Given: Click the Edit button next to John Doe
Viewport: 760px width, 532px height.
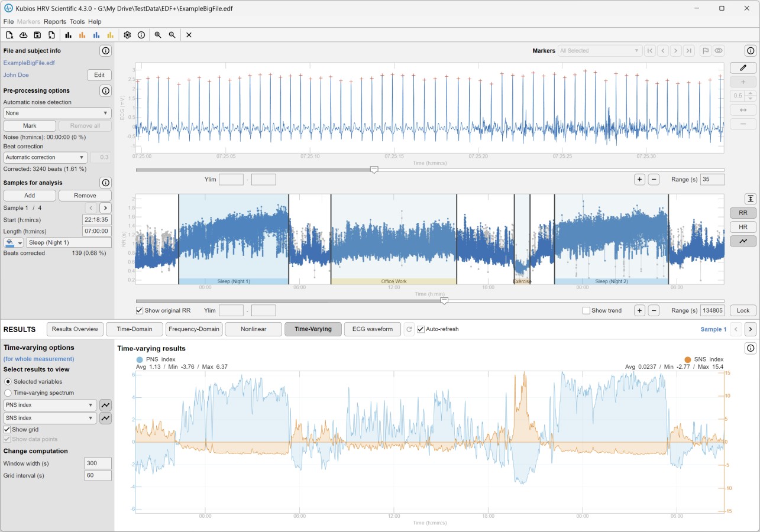Looking at the screenshot, I should 99,75.
